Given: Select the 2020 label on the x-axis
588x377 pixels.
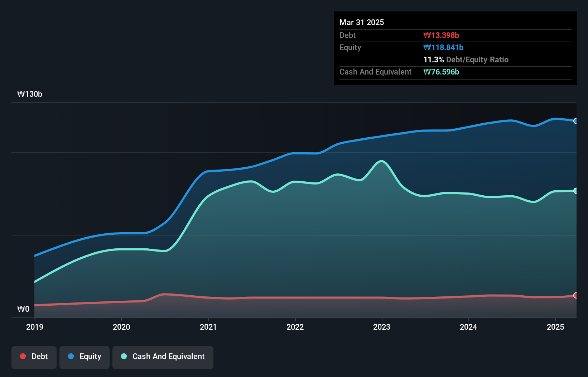Looking at the screenshot, I should tap(121, 327).
